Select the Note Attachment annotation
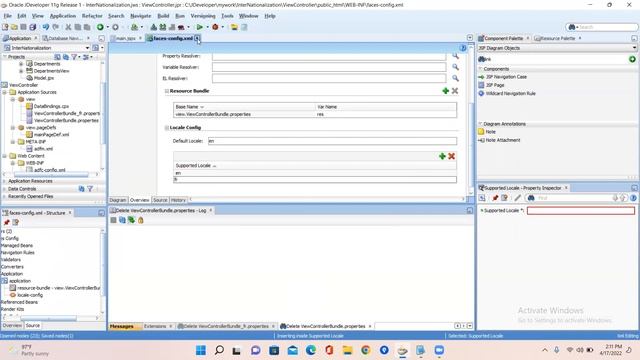The image size is (640, 360). [x=503, y=140]
